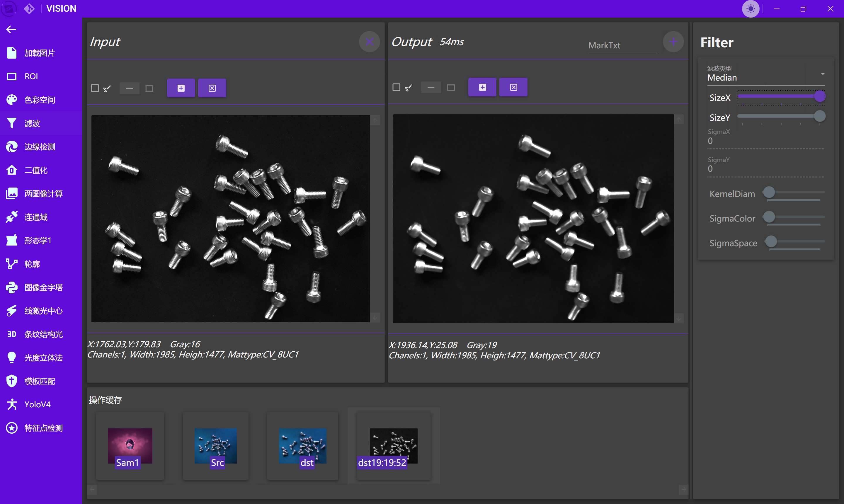Click the round X button in Input header

pos(369,42)
